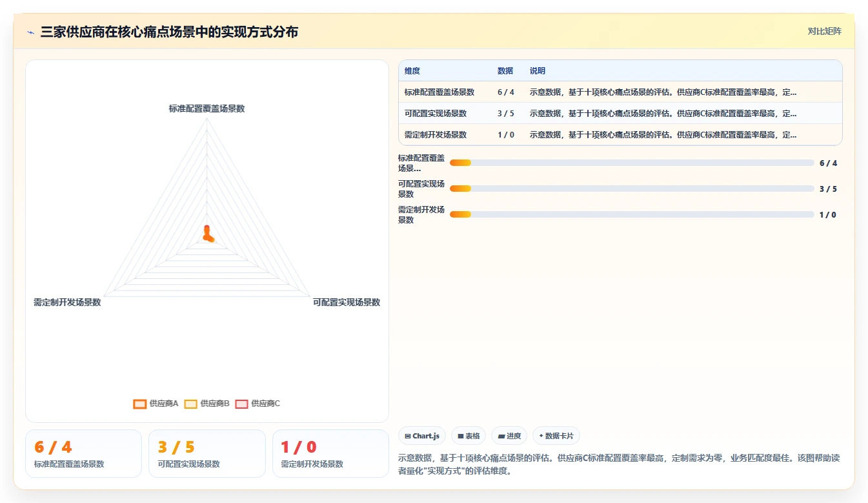The height and width of the screenshot is (503, 868).
Task: Click 标准配置覆盖场景数 progress bar
Action: [x=632, y=163]
